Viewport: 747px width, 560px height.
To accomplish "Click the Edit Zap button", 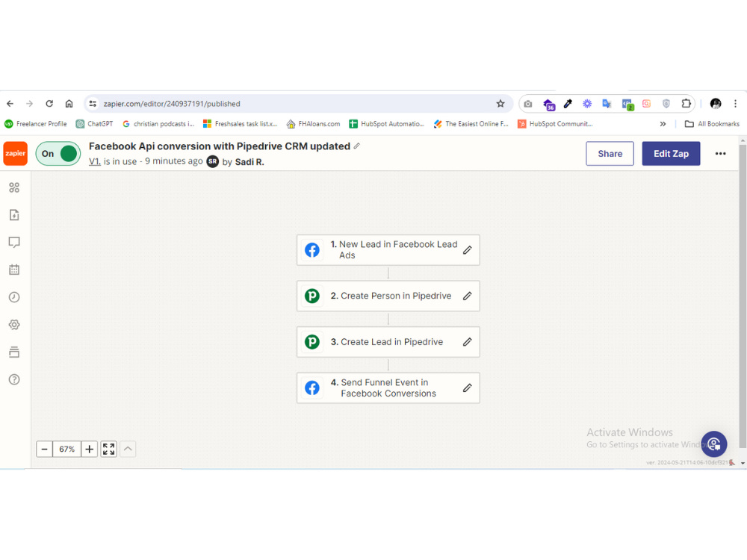I will pyautogui.click(x=671, y=153).
